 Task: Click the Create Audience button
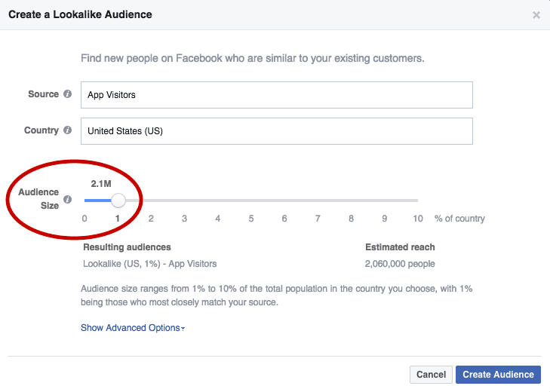498,375
